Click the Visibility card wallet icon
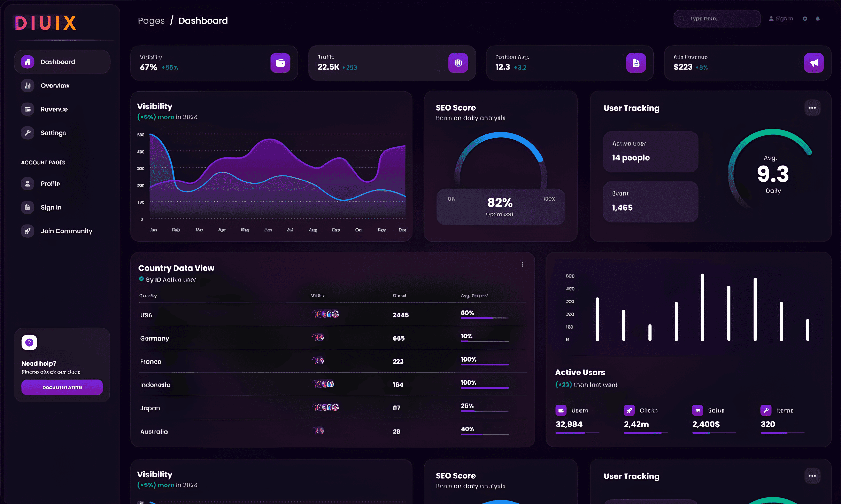 point(280,63)
